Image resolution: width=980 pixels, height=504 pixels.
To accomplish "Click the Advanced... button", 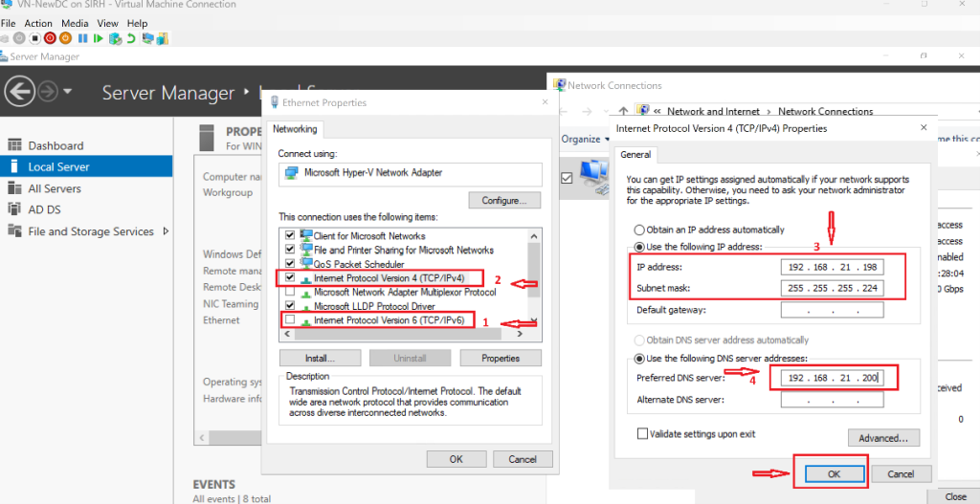I will pos(883,437).
